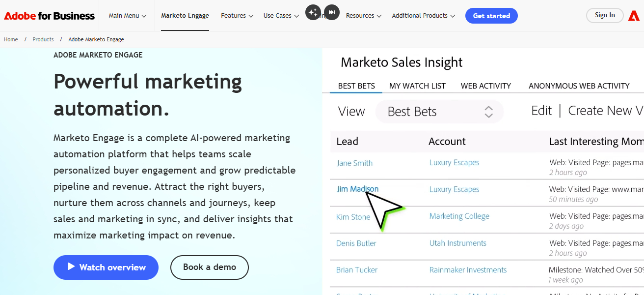Click the red Adobe logo icon

pos(634,15)
